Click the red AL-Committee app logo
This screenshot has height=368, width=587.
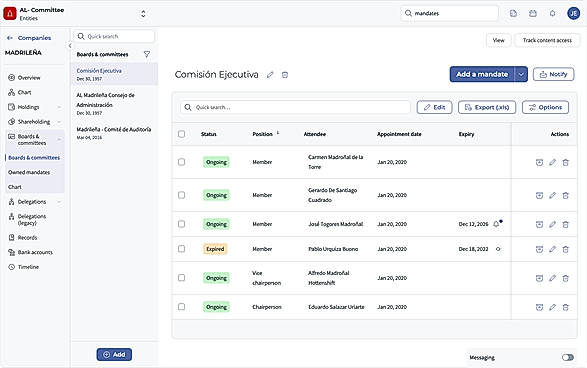click(10, 13)
